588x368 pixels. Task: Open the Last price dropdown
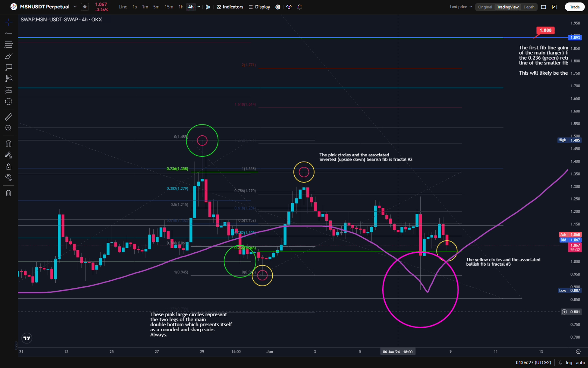461,7
